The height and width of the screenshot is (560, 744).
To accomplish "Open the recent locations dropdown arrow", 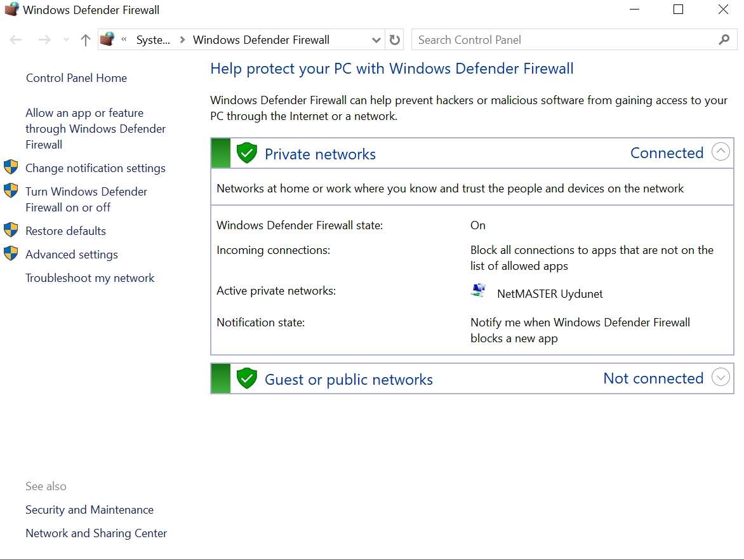I will (67, 40).
